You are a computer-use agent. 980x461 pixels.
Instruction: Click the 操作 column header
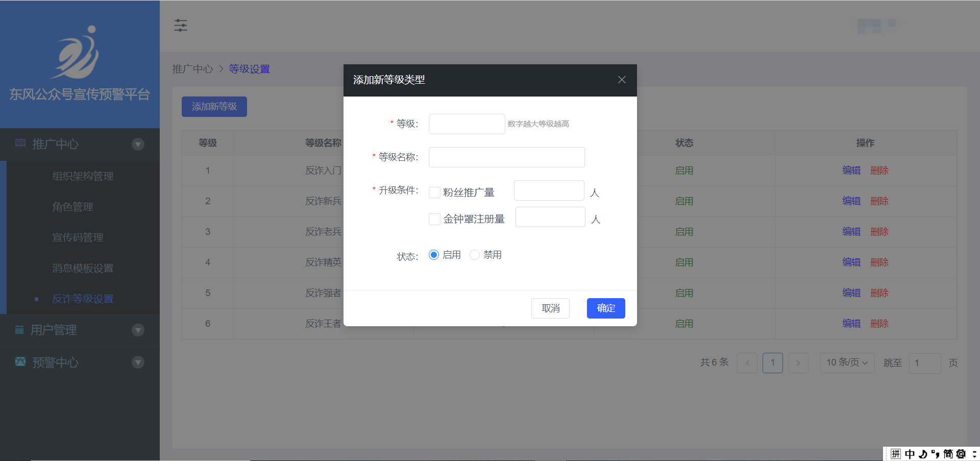point(865,143)
